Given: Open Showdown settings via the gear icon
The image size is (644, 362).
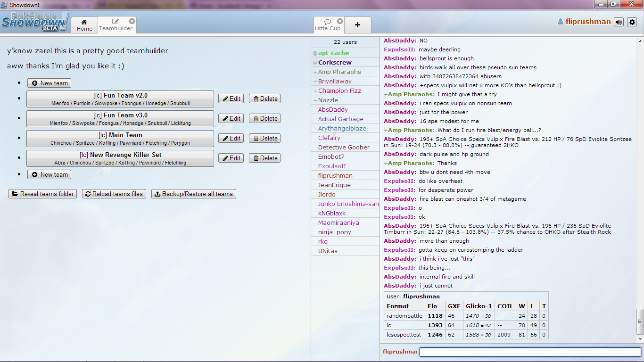Looking at the screenshot, I should pos(632,22).
